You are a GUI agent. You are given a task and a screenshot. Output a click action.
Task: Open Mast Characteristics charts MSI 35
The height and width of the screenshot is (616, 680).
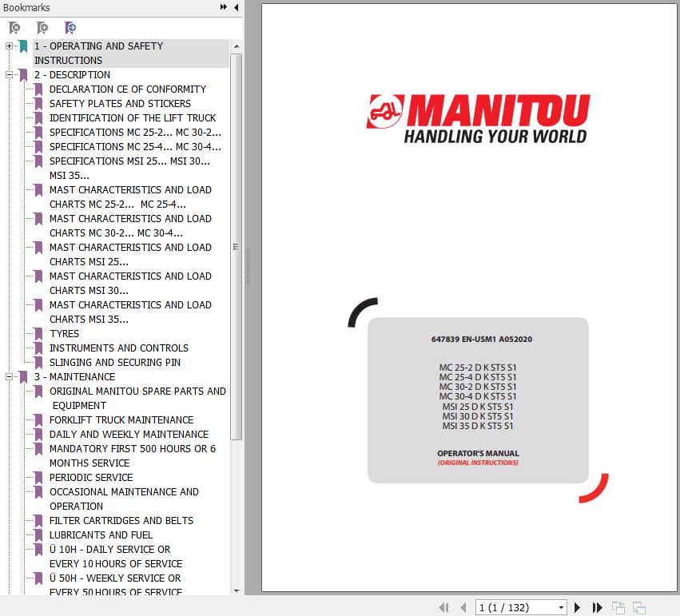click(x=130, y=312)
